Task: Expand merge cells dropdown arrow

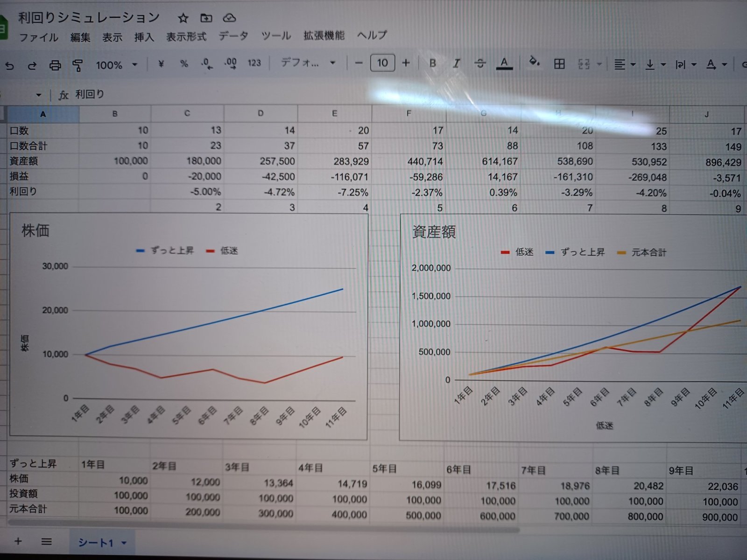Action: click(x=599, y=64)
